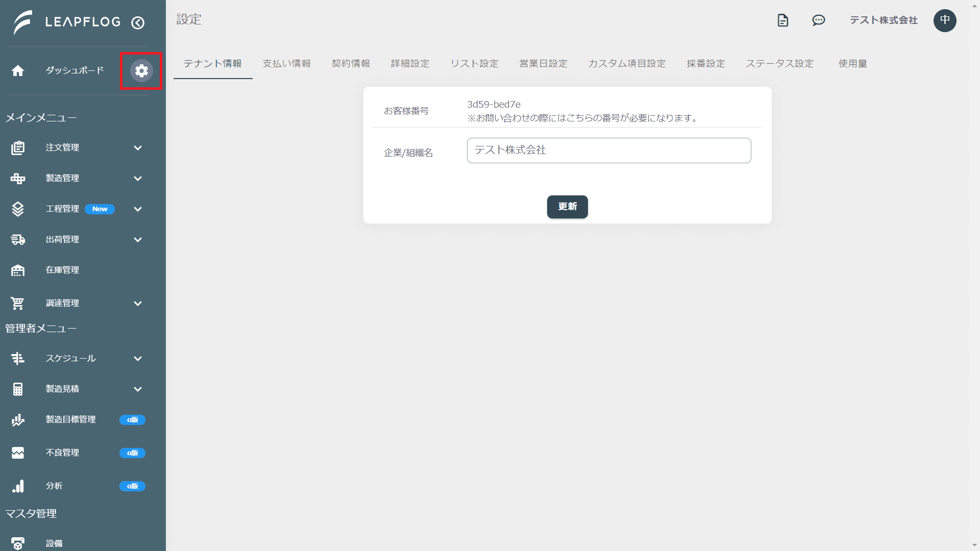This screenshot has height=551, width=980.
Task: Open 製造目標管理 from the sidebar
Action: coord(70,419)
